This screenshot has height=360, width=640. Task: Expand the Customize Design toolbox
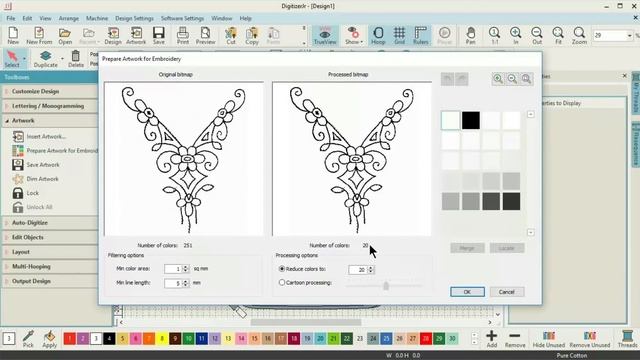pyautogui.click(x=50, y=91)
